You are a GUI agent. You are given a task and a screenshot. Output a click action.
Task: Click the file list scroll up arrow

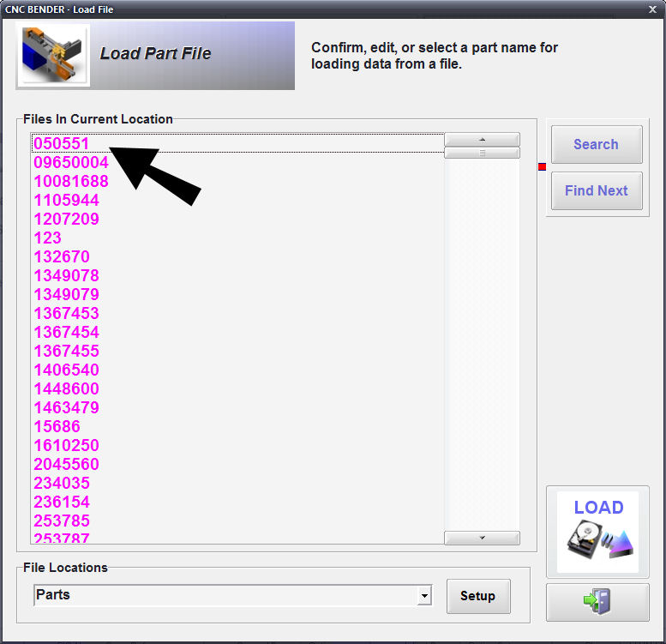tap(482, 139)
